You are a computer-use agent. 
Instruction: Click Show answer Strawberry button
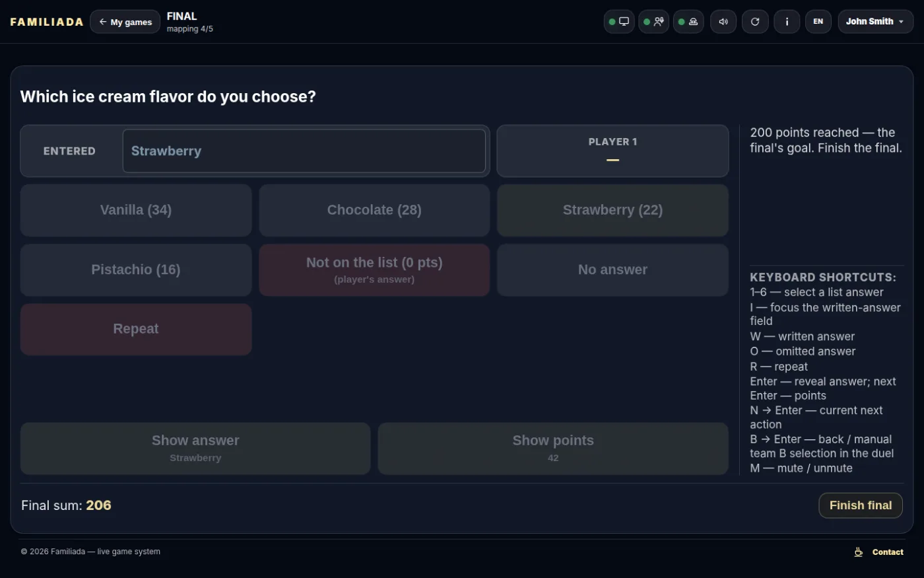pyautogui.click(x=195, y=448)
